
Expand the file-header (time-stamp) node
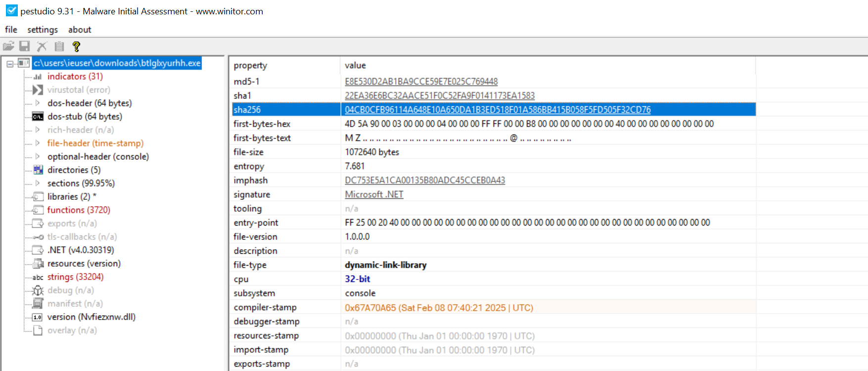pyautogui.click(x=38, y=143)
